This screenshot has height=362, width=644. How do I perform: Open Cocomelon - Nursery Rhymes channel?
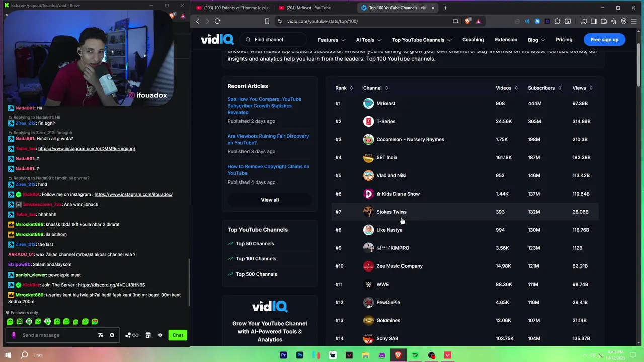(x=410, y=139)
